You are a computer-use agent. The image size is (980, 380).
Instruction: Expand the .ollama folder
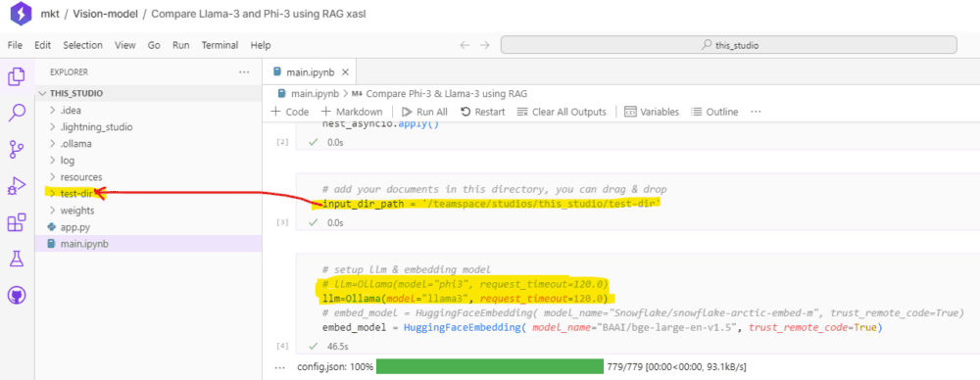click(53, 144)
